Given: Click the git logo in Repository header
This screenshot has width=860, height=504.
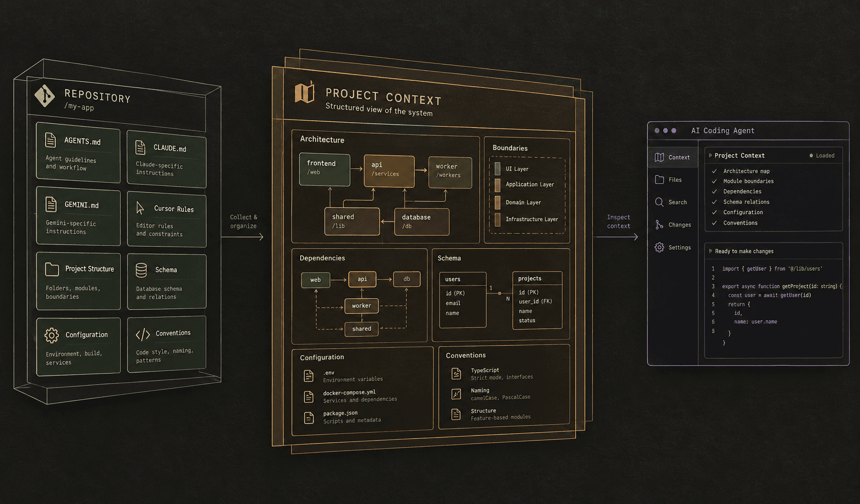Looking at the screenshot, I should (x=45, y=96).
